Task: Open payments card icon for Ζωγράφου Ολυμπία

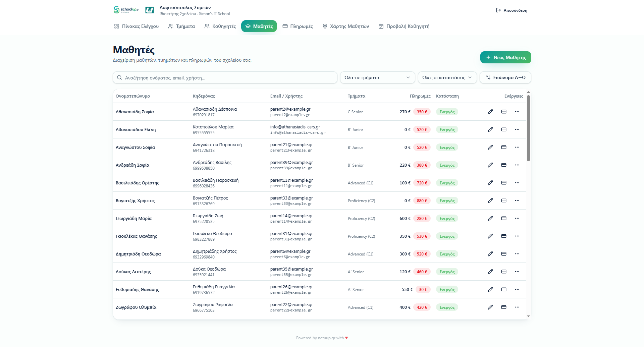Action: coord(504,307)
